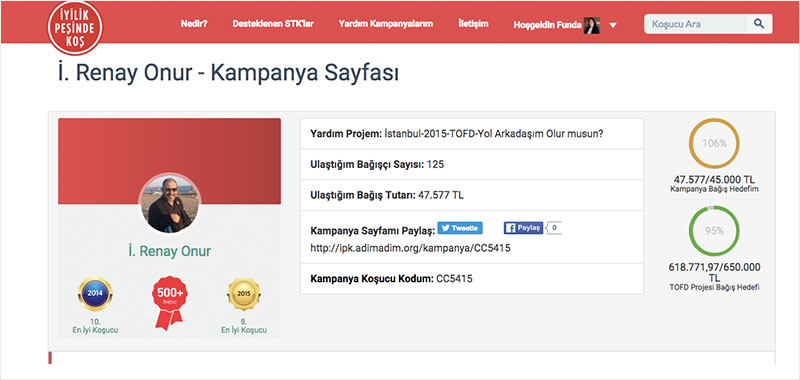Open the Nedir? menu item
The height and width of the screenshot is (380, 800).
point(194,24)
